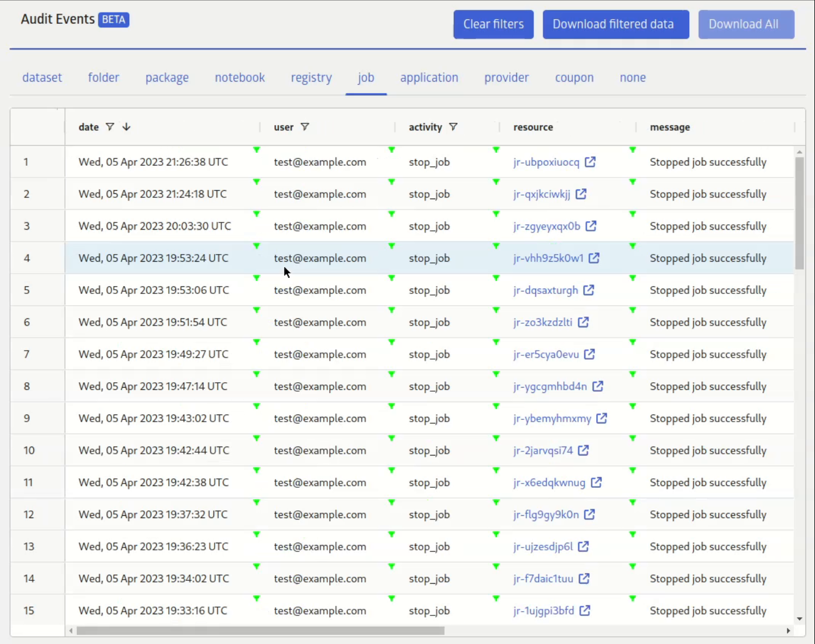
Task: Switch to the package tab
Action: point(167,78)
